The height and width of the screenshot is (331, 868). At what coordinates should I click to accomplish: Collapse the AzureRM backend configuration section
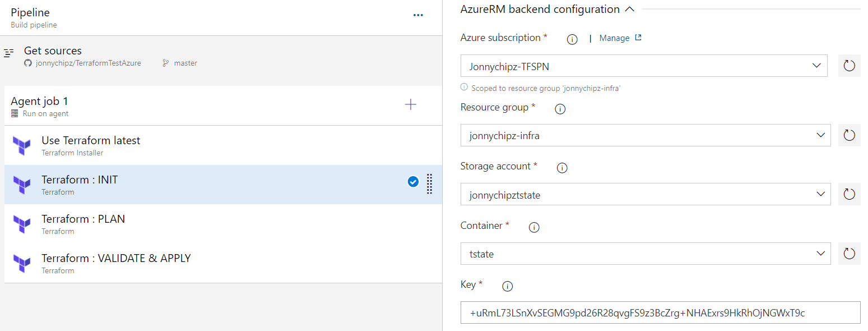tap(630, 10)
